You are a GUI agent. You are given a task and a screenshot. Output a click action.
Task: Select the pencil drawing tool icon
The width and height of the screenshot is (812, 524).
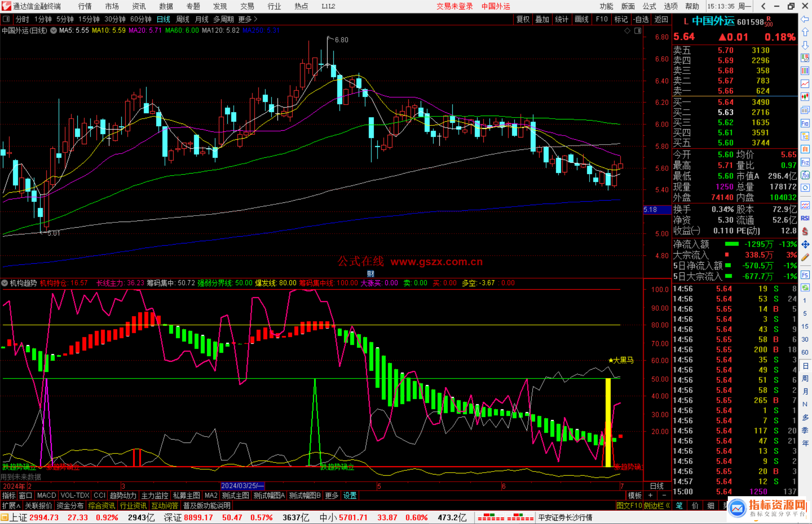click(x=805, y=257)
